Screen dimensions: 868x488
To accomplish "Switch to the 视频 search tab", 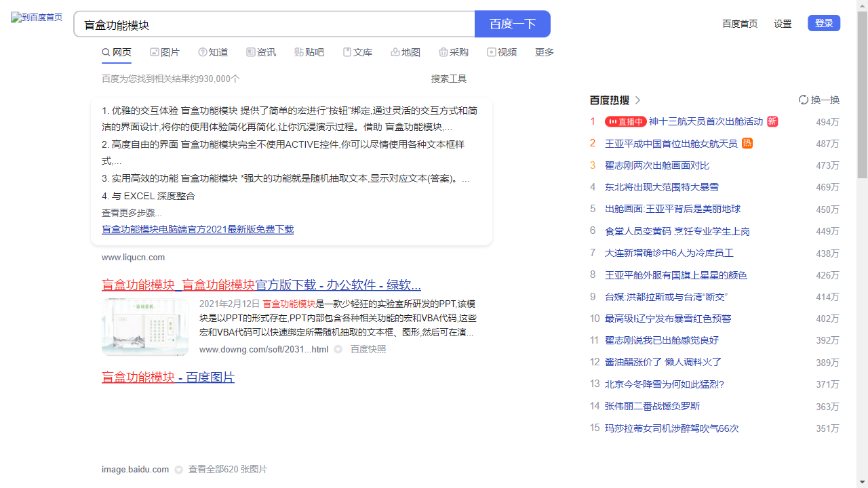I will coord(502,52).
